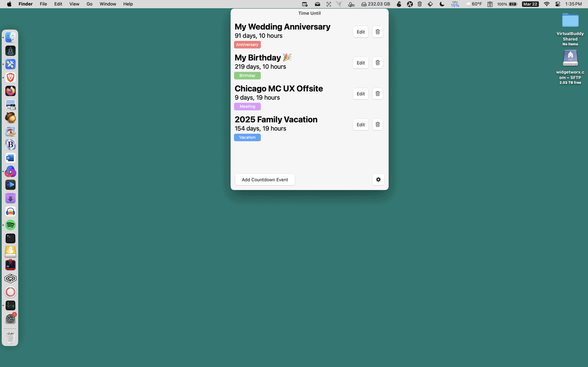Edit My Wedding Anniversary event
This screenshot has width=588, height=367.
[x=361, y=32]
